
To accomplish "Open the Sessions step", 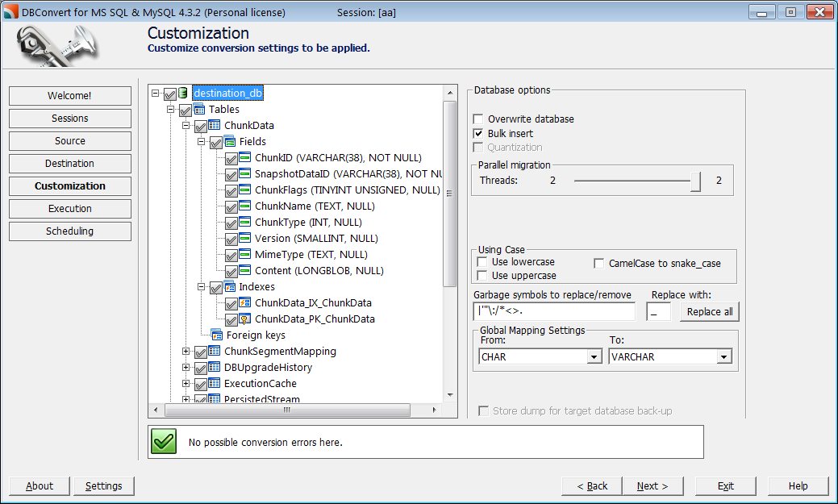I will 70,119.
